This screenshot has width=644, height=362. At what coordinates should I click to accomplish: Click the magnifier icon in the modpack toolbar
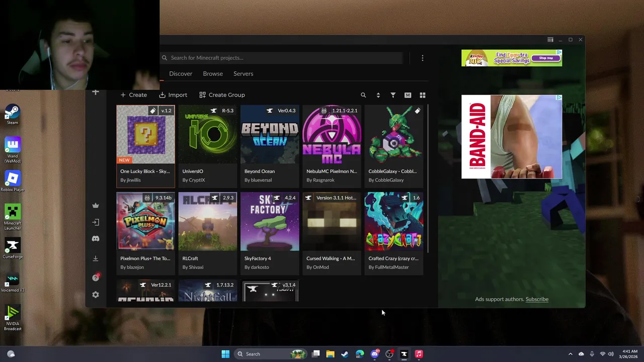pos(363,95)
